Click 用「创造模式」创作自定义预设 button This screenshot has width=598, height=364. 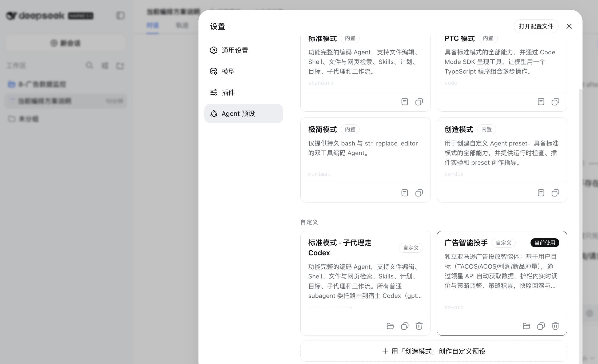point(434,351)
